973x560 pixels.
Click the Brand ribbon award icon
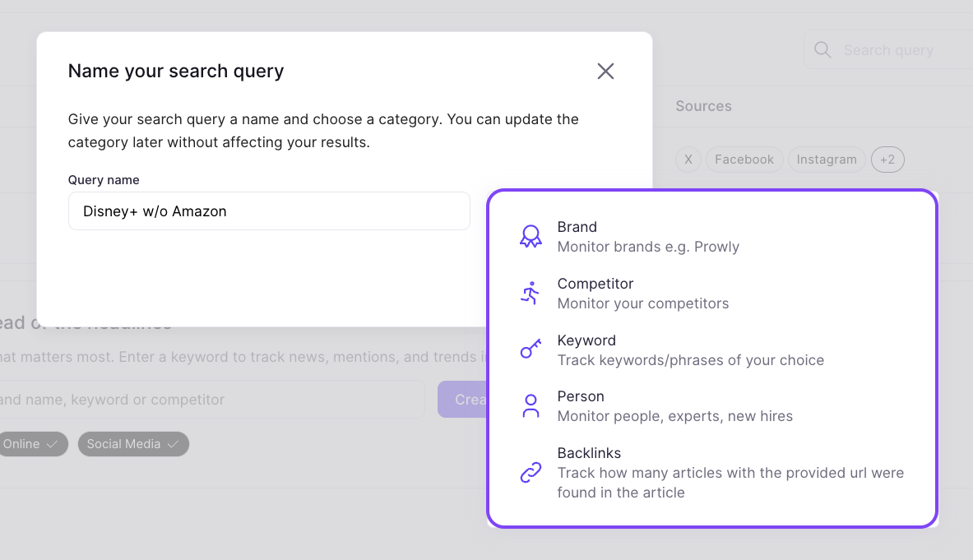[x=531, y=237]
